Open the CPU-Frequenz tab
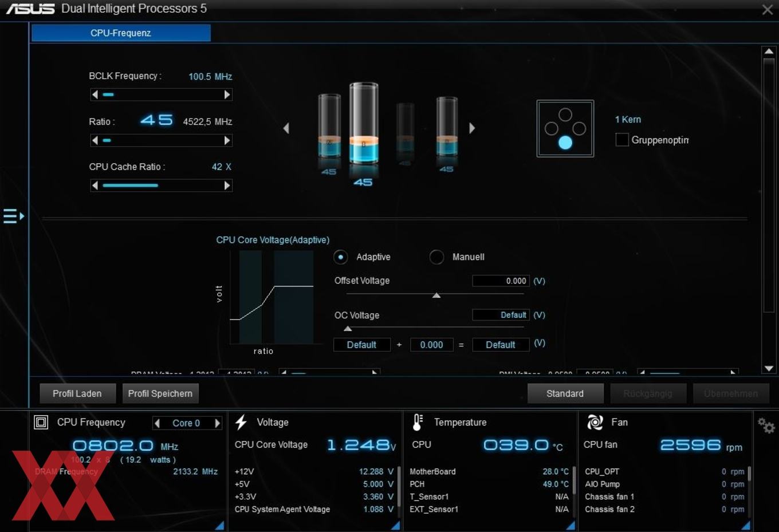This screenshot has height=532, width=779. (x=121, y=33)
